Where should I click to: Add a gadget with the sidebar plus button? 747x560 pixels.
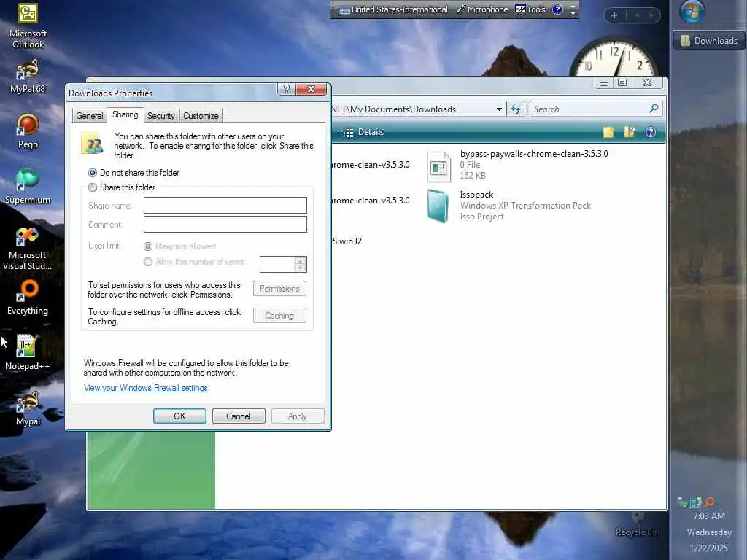click(x=614, y=16)
